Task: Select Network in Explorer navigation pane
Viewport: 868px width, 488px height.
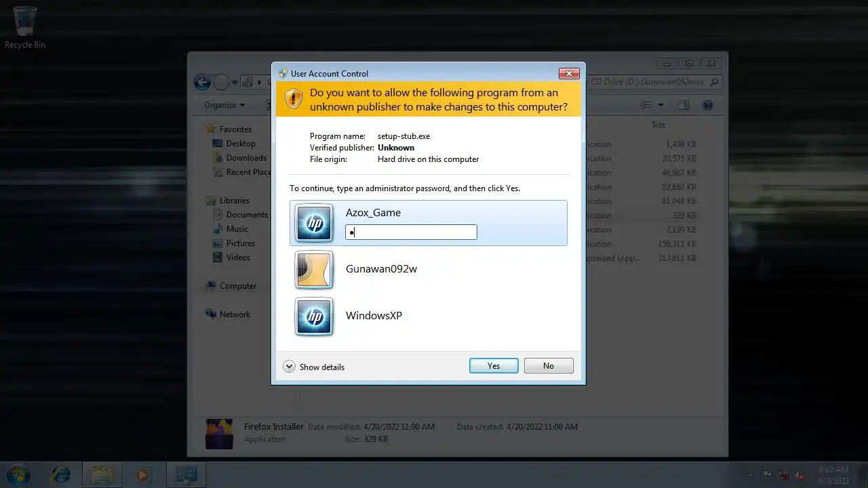Action: click(235, 314)
